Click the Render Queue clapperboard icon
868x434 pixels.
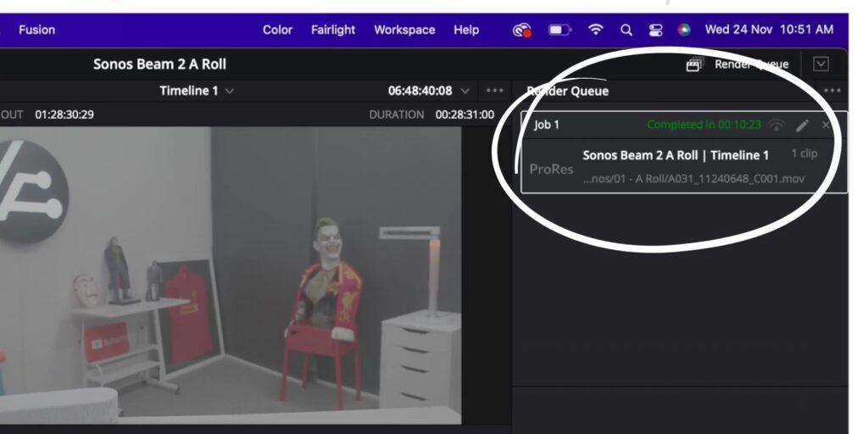click(695, 64)
